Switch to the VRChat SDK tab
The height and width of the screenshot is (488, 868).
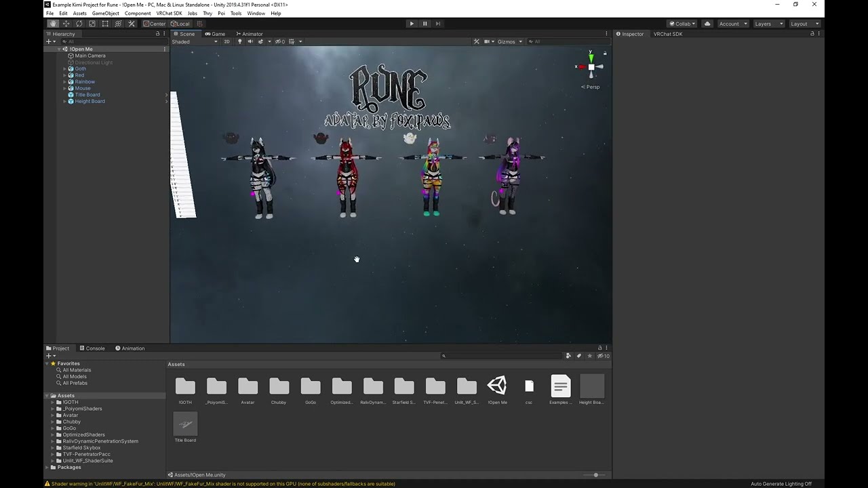coord(668,34)
